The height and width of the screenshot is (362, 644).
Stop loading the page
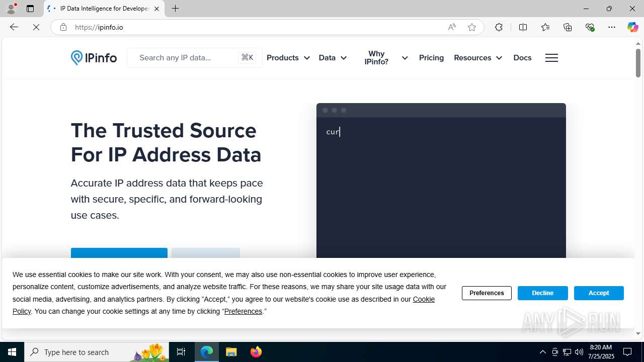pyautogui.click(x=36, y=27)
